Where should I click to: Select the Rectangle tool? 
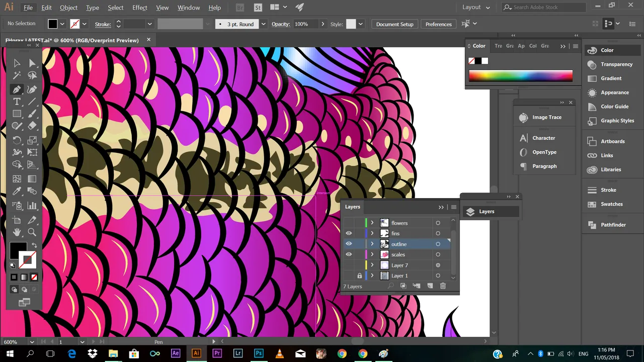[17, 114]
